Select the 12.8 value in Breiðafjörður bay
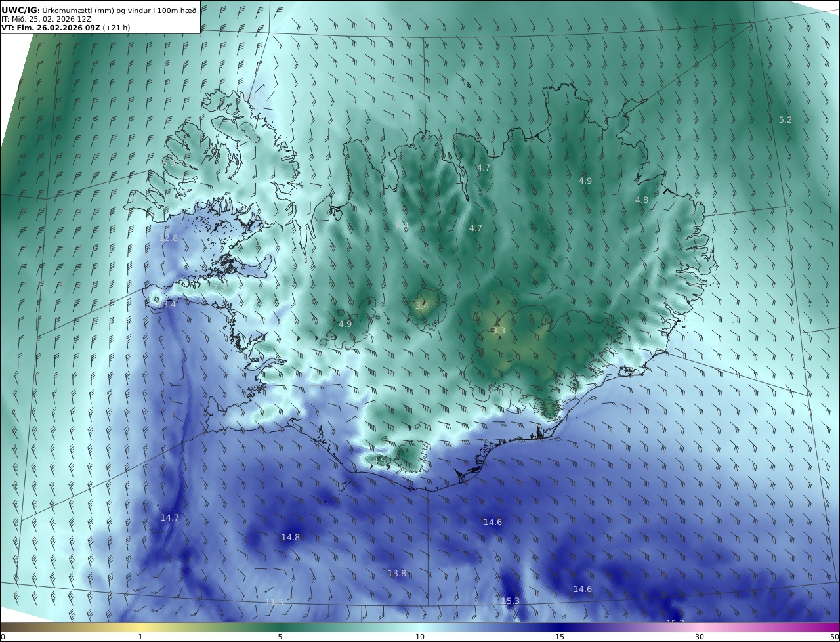 169,238
